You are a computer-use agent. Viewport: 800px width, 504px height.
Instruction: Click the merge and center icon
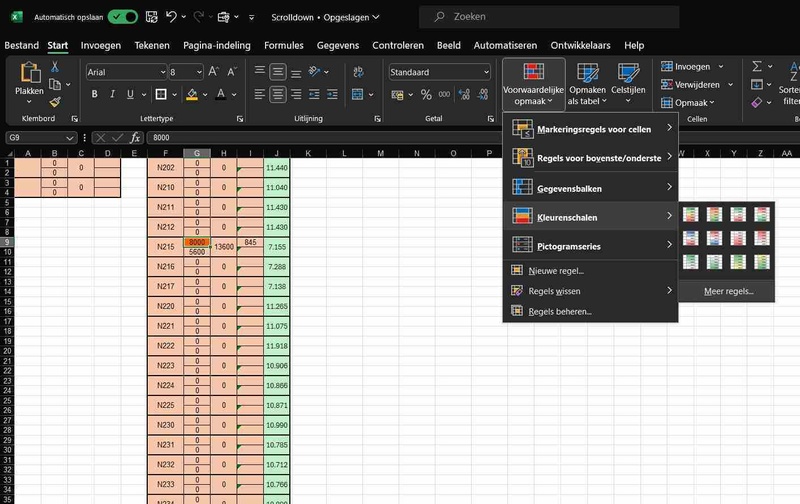[358, 94]
